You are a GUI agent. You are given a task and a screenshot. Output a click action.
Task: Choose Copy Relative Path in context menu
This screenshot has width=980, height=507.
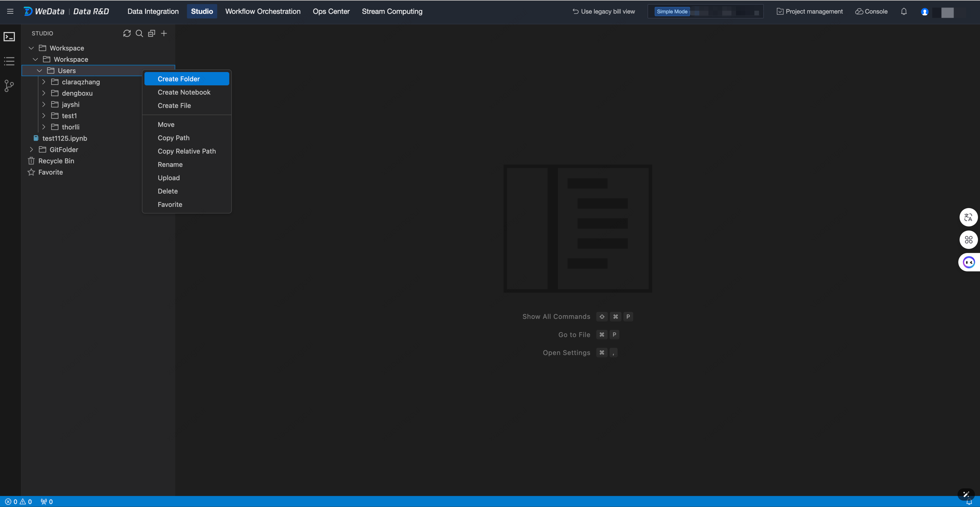(186, 151)
